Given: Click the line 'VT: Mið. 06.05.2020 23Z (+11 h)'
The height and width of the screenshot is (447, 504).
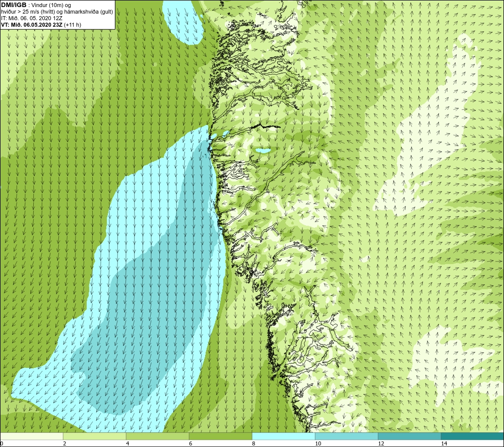Looking at the screenshot, I should tap(41, 25).
